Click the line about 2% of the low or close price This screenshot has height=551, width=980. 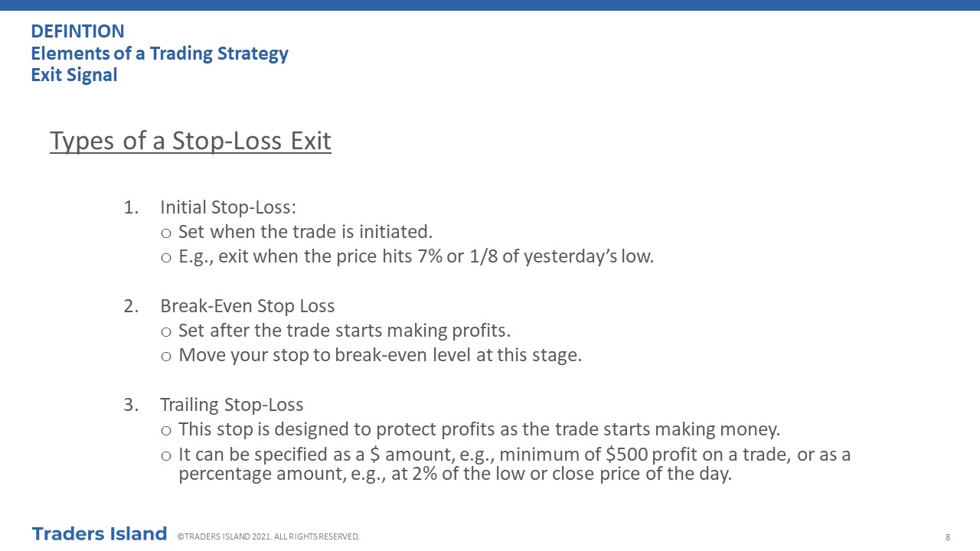point(455,474)
